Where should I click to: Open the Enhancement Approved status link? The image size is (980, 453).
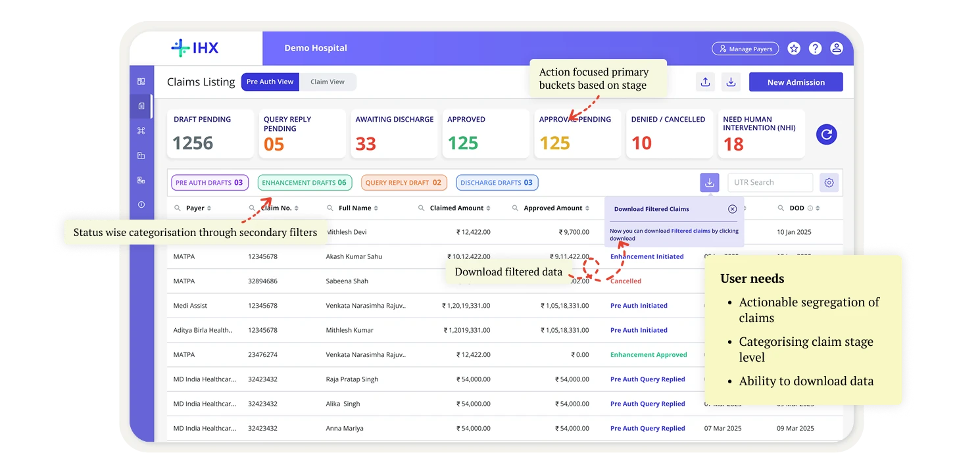[649, 354]
